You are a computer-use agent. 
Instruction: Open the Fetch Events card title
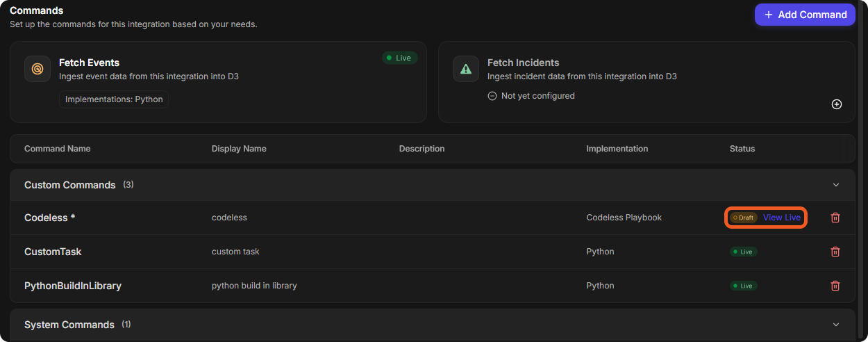90,63
